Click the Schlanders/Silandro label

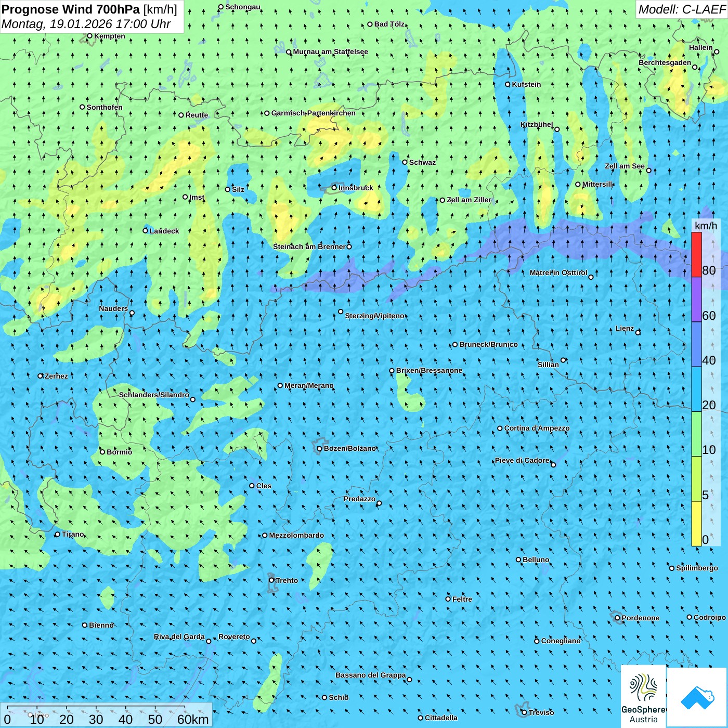pyautogui.click(x=154, y=395)
